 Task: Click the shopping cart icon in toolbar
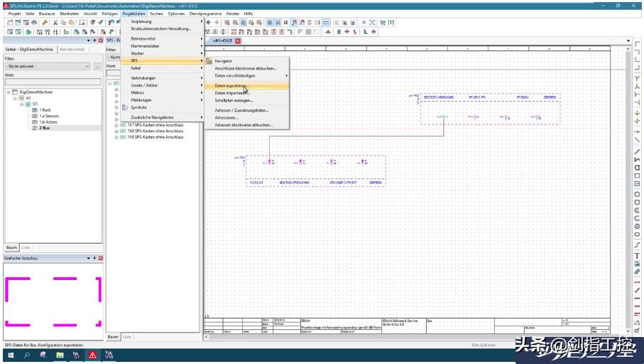[383, 22]
